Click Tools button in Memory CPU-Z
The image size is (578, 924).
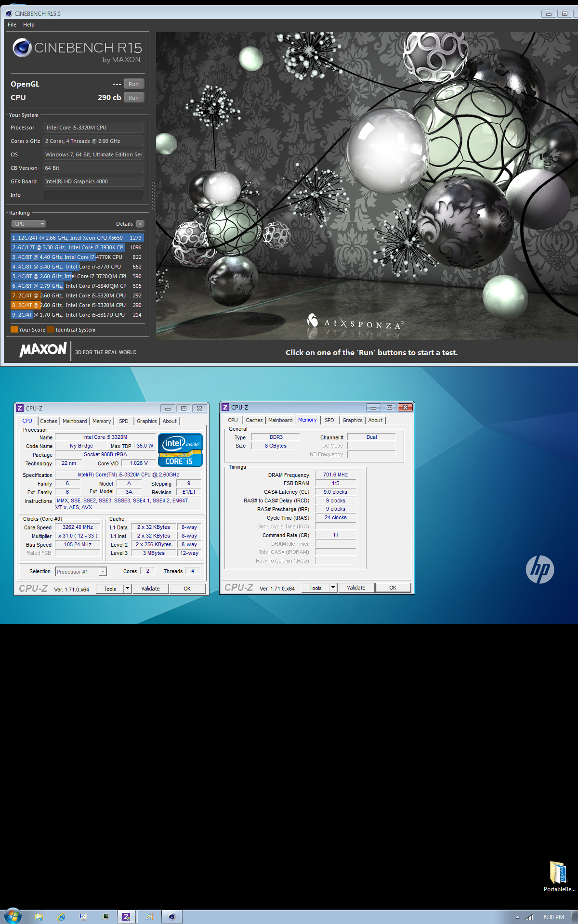[315, 588]
